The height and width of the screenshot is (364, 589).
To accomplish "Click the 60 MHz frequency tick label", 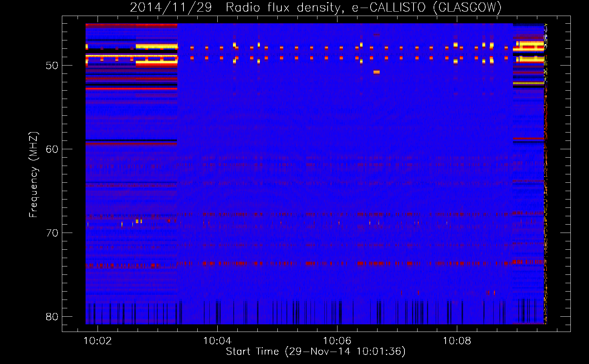I will coord(52,149).
